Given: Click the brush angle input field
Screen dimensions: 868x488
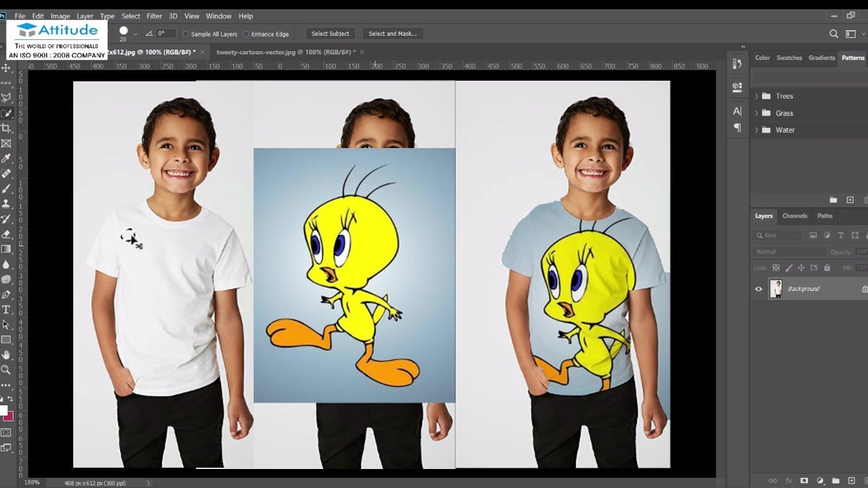Looking at the screenshot, I should tap(165, 33).
